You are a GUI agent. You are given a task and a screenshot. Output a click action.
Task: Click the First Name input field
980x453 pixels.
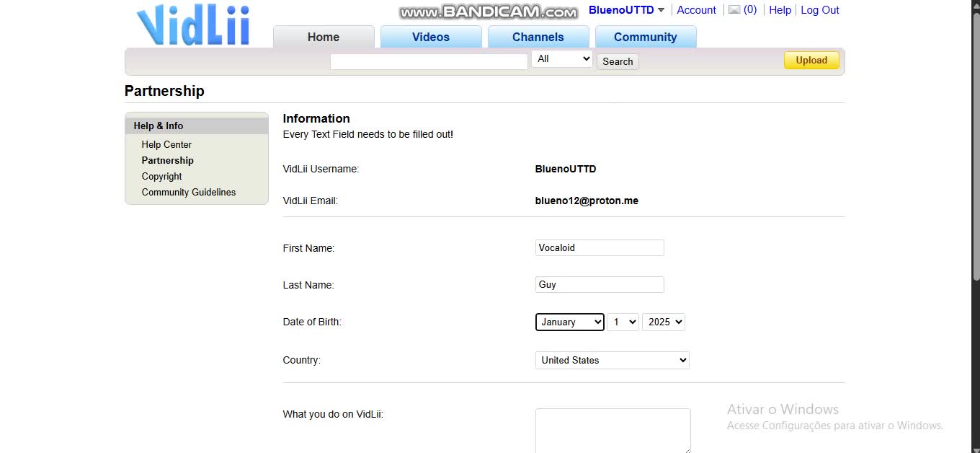click(599, 247)
